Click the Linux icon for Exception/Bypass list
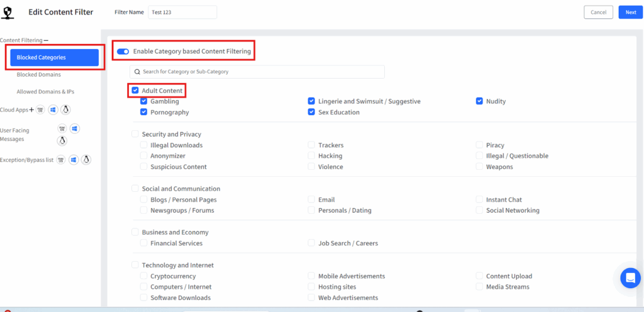The width and height of the screenshot is (644, 312). tap(86, 160)
